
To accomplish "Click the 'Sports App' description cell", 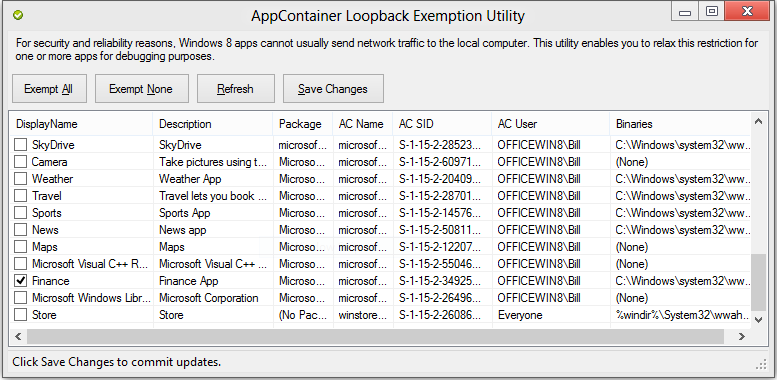I will click(213, 213).
